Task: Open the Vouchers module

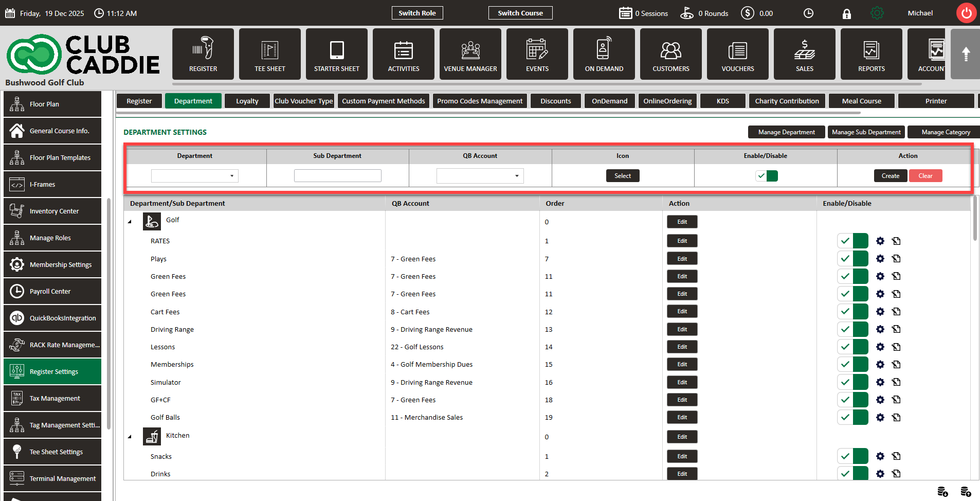Action: 737,54
